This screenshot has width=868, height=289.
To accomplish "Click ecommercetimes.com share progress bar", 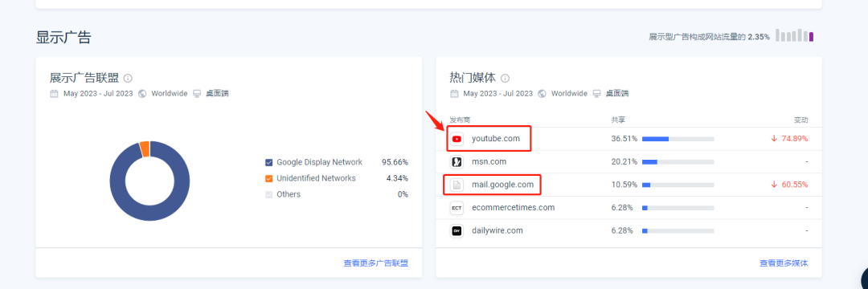I will pos(678,208).
